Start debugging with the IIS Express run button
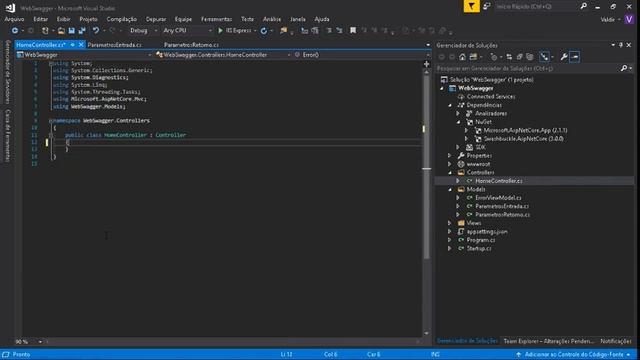640x360 pixels. 234,31
